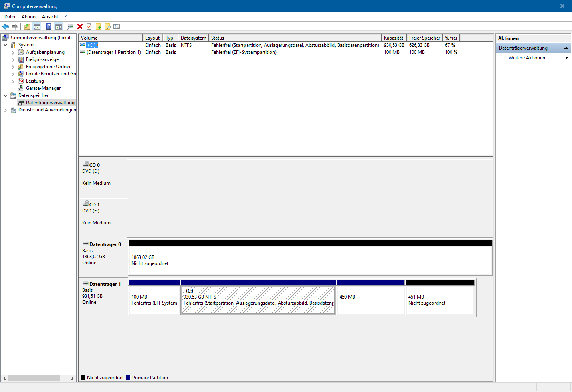Sort by Freier Speicher column header
The height and width of the screenshot is (392, 572).
point(424,38)
